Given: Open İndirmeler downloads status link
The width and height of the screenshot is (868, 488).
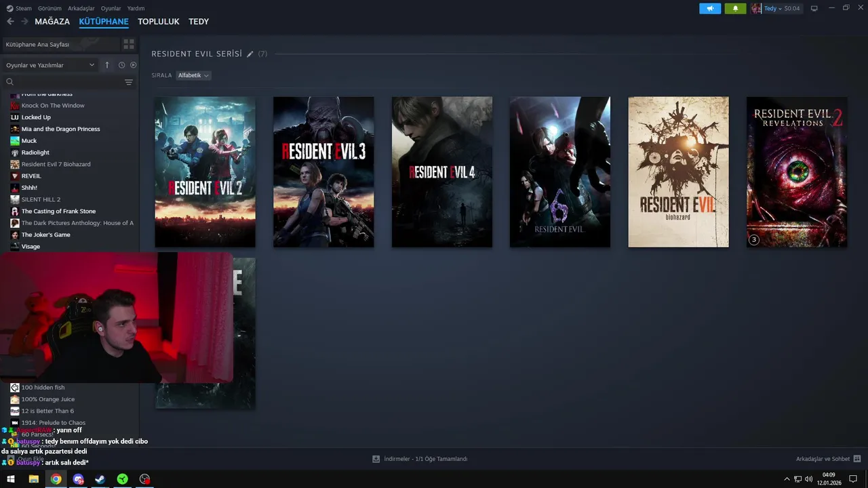Looking at the screenshot, I should pyautogui.click(x=425, y=459).
